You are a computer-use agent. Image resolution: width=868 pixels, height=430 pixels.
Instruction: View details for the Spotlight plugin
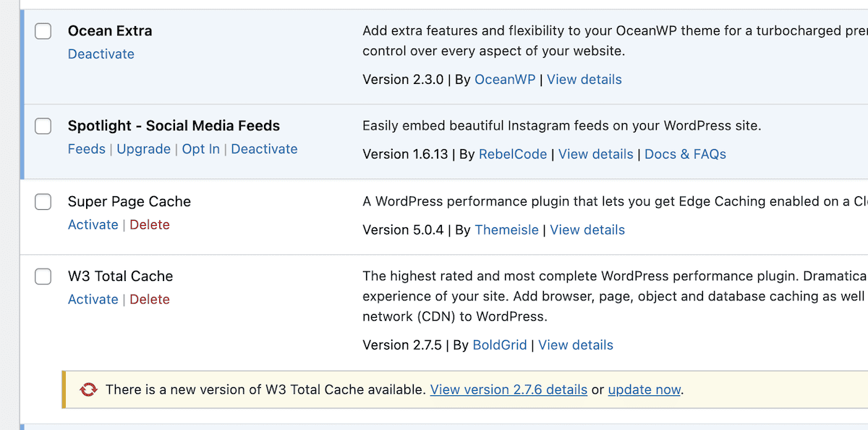coord(596,154)
